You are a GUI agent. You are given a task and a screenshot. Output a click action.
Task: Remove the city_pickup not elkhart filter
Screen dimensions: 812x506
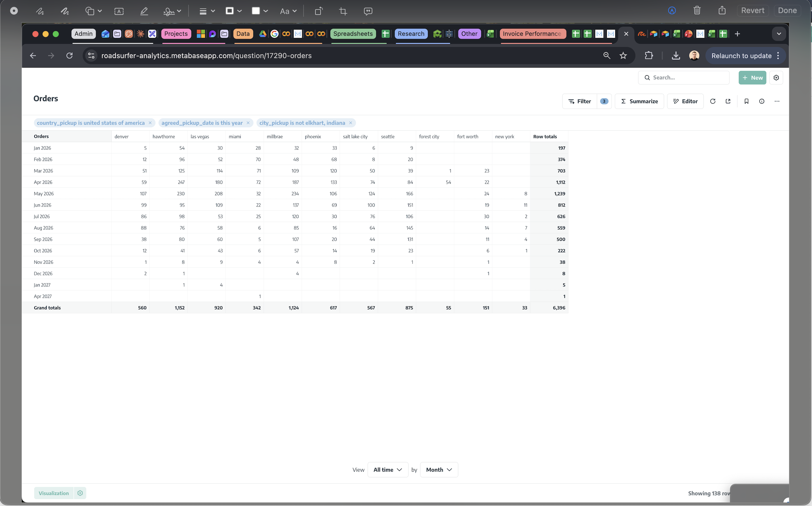click(x=350, y=123)
